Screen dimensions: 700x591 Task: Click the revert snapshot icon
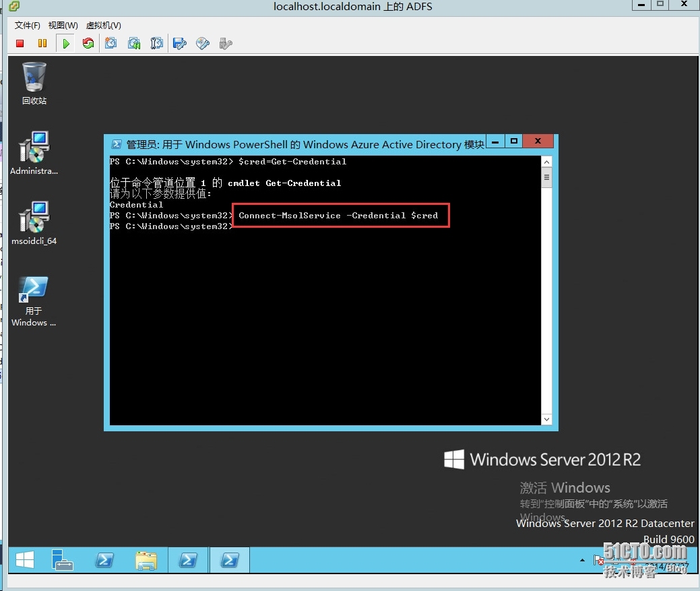pos(134,43)
